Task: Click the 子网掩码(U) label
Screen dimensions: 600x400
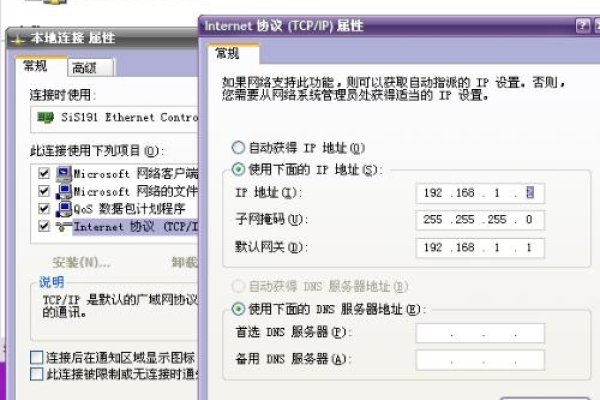Action: (x=272, y=219)
